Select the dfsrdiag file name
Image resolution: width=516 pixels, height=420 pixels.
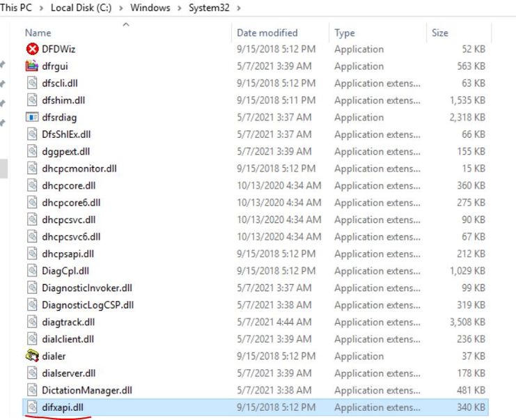click(x=59, y=118)
